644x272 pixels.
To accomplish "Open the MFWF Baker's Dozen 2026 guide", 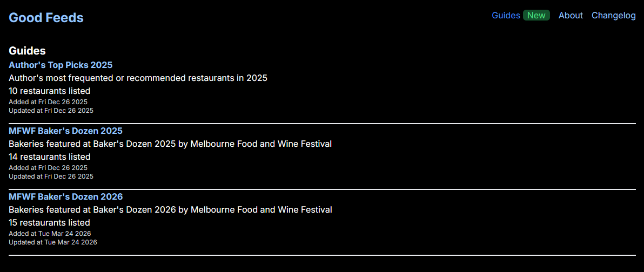I will tap(65, 197).
